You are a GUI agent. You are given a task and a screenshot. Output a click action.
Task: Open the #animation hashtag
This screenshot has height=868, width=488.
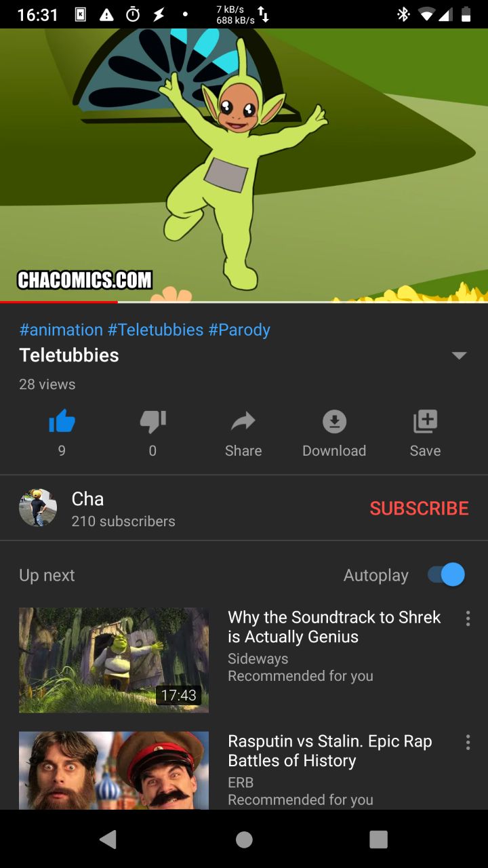61,330
